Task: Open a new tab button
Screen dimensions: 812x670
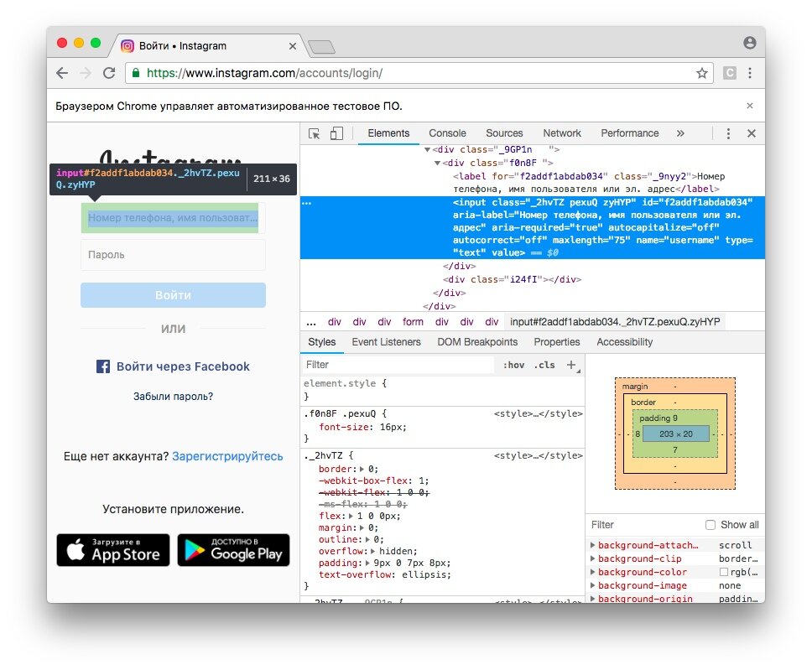Action: click(x=321, y=47)
